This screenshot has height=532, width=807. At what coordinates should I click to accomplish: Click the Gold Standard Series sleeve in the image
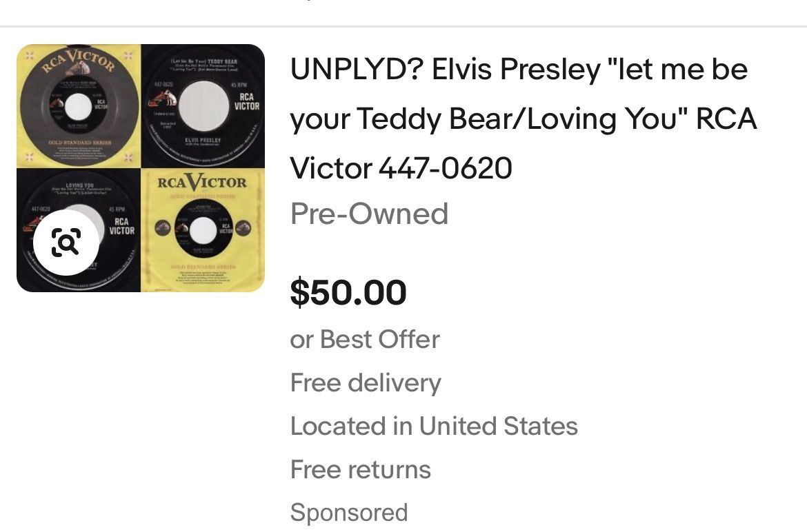tap(202, 229)
